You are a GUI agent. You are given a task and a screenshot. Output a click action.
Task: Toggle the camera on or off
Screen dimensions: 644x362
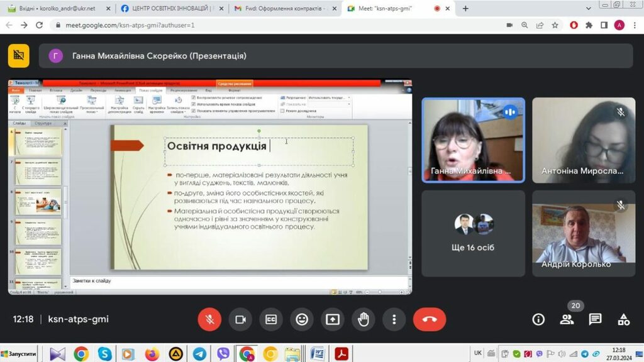click(240, 319)
